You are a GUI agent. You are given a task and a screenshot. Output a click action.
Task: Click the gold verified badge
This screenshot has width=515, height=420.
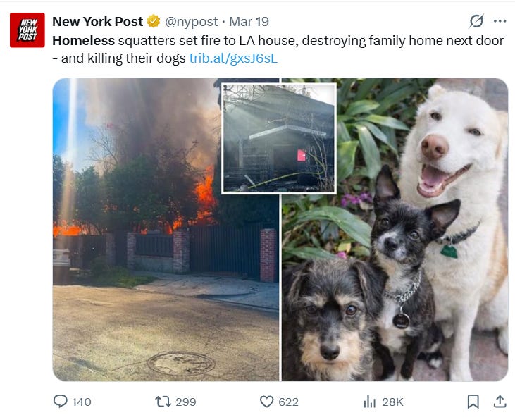tap(153, 21)
